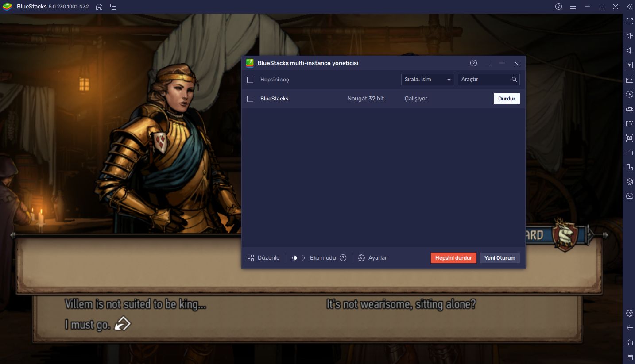Open hamburger menu in multi-instance manager
This screenshot has height=364, width=635.
coord(488,63)
